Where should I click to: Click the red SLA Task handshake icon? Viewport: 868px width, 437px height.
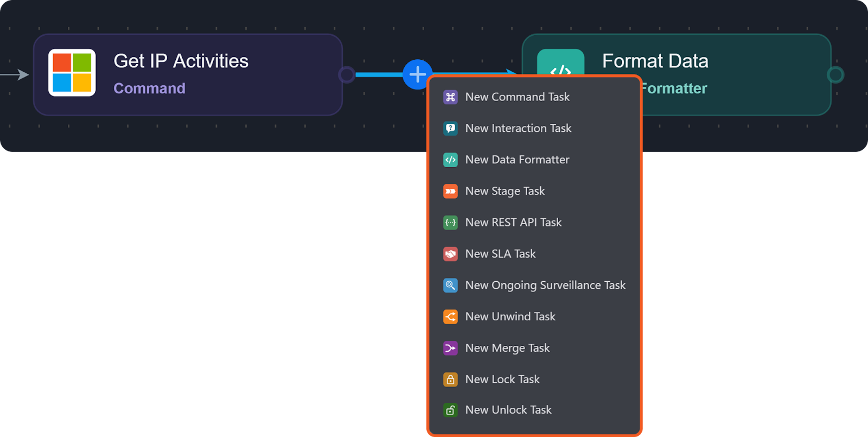[x=450, y=254]
